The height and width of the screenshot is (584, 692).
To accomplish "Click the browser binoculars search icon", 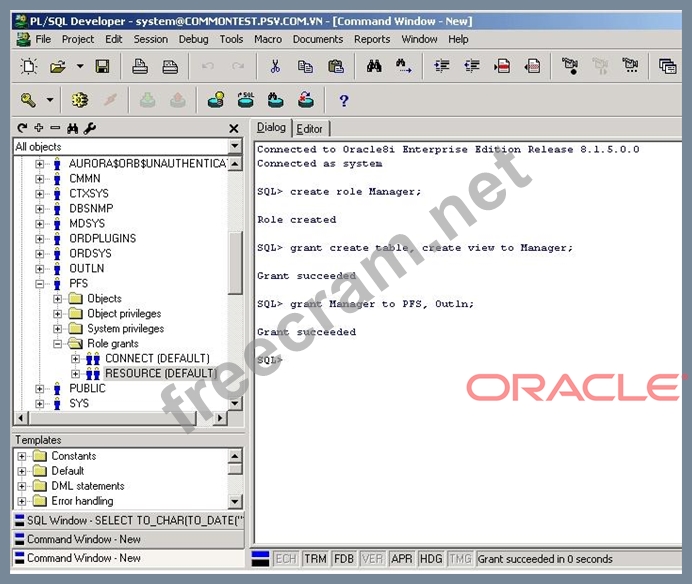I will pos(72,128).
